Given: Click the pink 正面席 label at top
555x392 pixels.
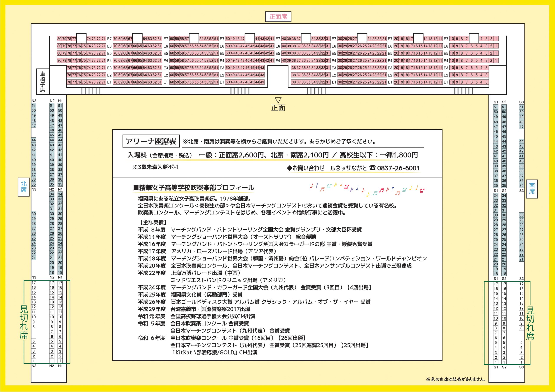Looking at the screenshot, I should 278,17.
